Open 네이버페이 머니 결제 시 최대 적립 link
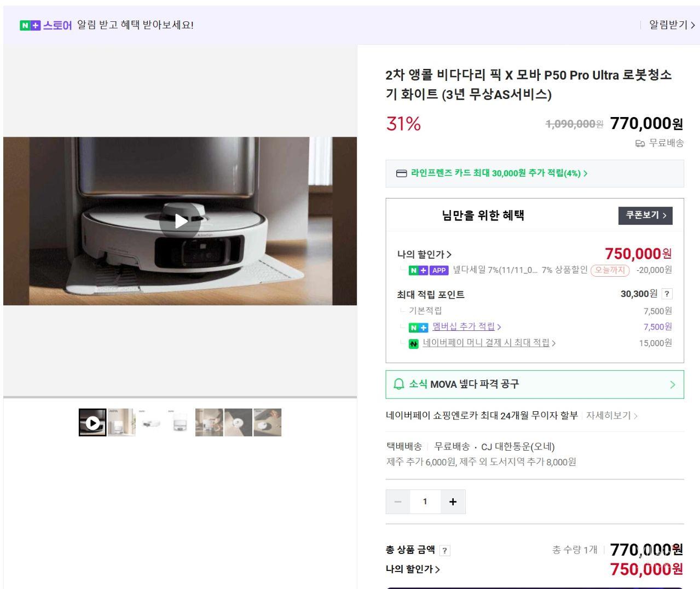The image size is (700, 589). 489,343
